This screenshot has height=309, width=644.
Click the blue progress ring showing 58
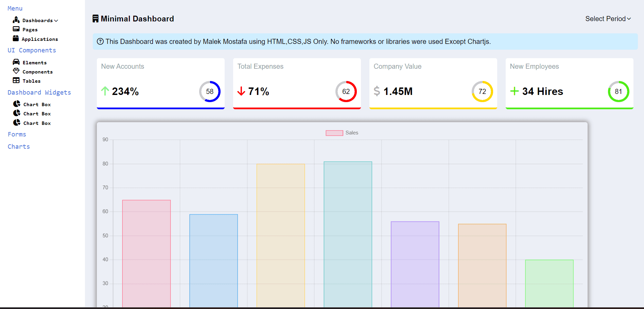(210, 92)
